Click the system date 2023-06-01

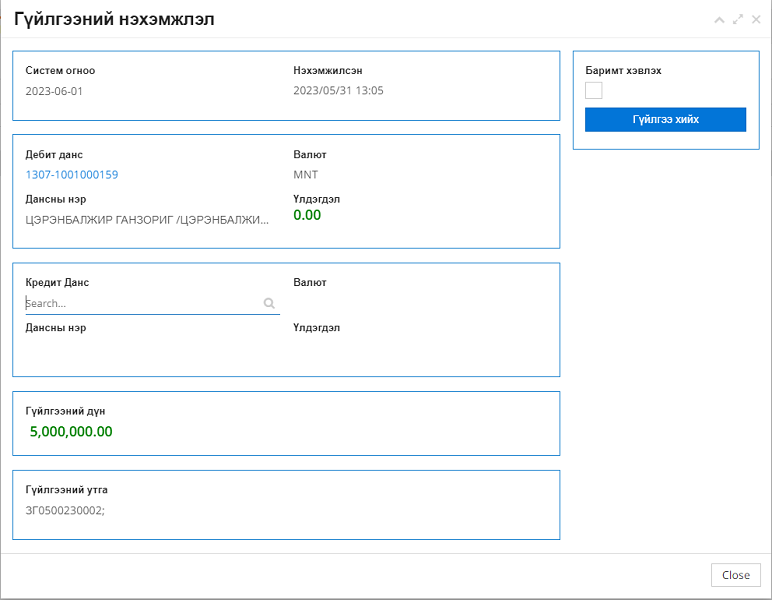(x=54, y=91)
